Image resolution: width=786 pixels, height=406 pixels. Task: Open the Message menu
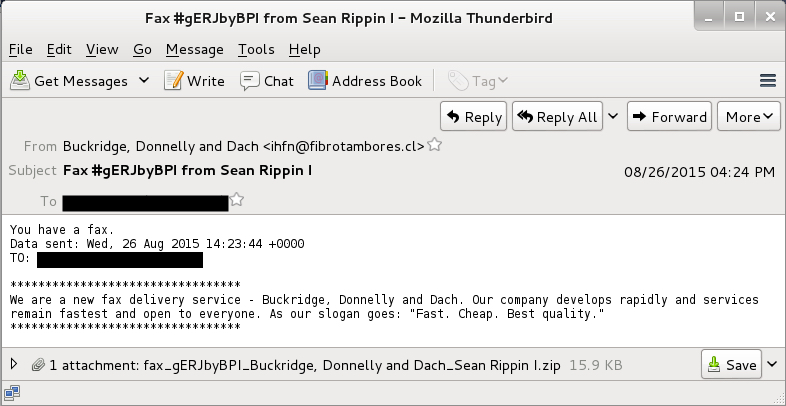click(194, 49)
